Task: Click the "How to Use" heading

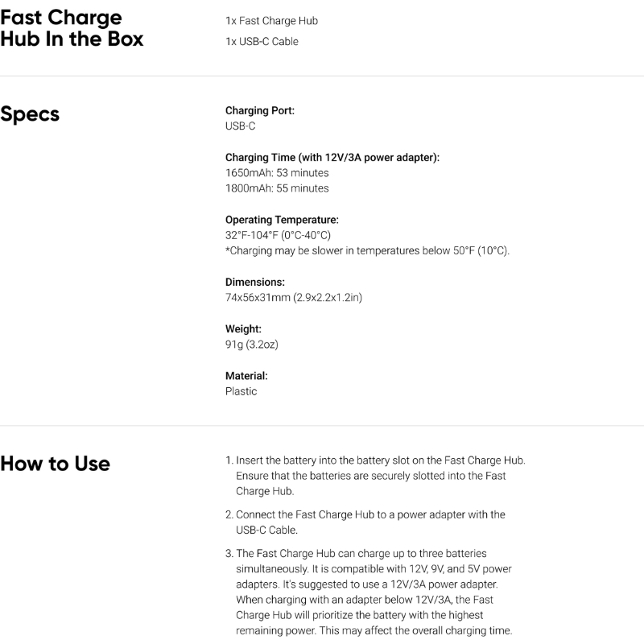Action: (x=56, y=464)
